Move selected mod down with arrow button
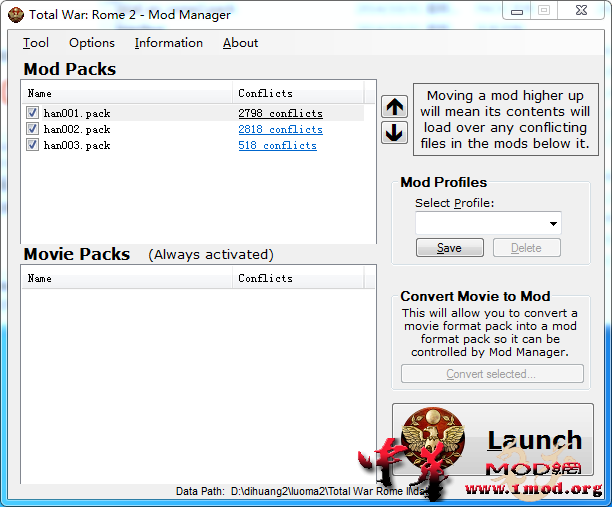This screenshot has width=612, height=507. [395, 133]
